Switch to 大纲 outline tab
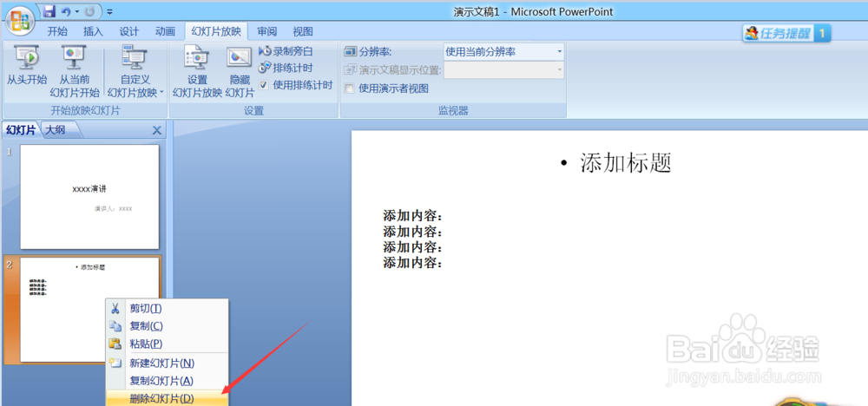This screenshot has height=406, width=868. 56,130
